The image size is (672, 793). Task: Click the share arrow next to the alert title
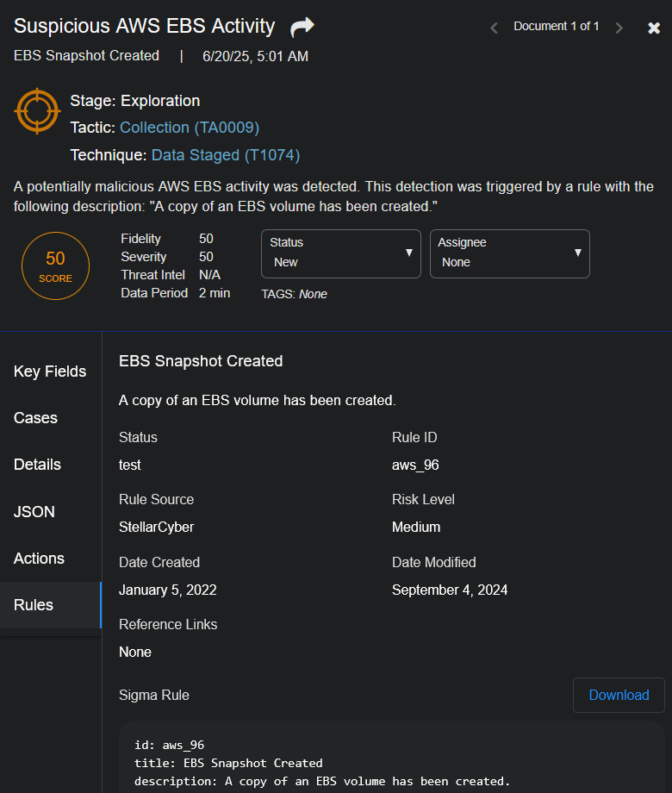coord(302,28)
